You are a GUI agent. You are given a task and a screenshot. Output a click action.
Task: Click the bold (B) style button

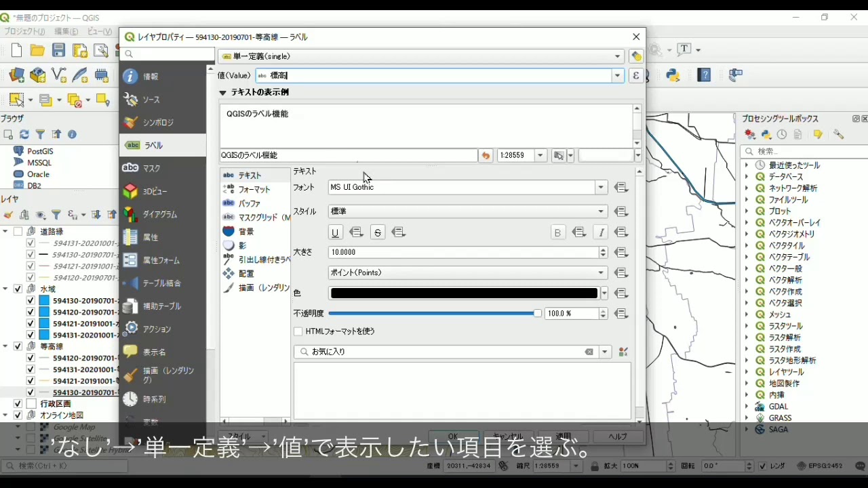click(x=557, y=232)
